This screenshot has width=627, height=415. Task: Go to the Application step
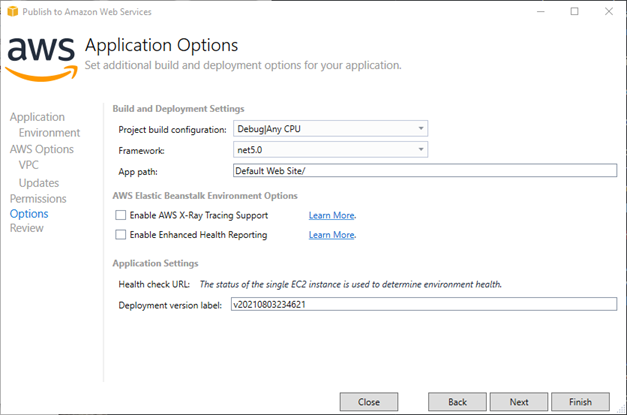click(37, 117)
